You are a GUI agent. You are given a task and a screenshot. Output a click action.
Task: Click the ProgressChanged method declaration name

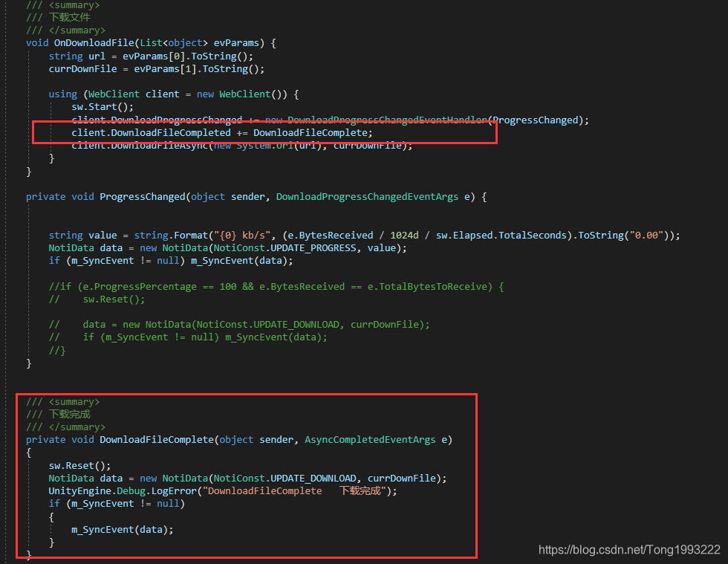click(x=143, y=196)
